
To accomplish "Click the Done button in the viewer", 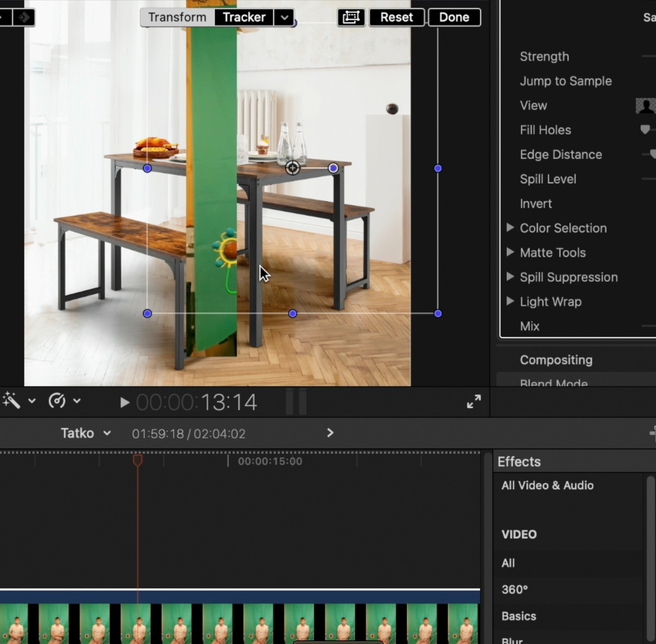I will [x=454, y=17].
